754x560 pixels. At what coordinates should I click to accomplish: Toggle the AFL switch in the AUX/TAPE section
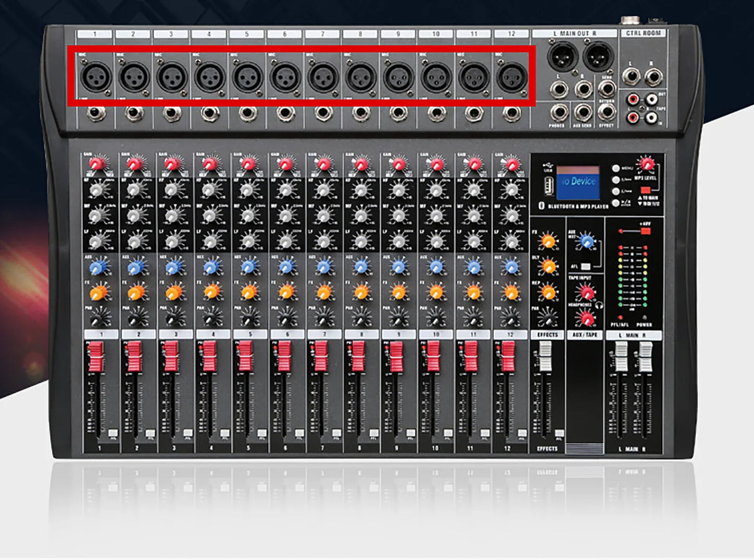tap(585, 266)
